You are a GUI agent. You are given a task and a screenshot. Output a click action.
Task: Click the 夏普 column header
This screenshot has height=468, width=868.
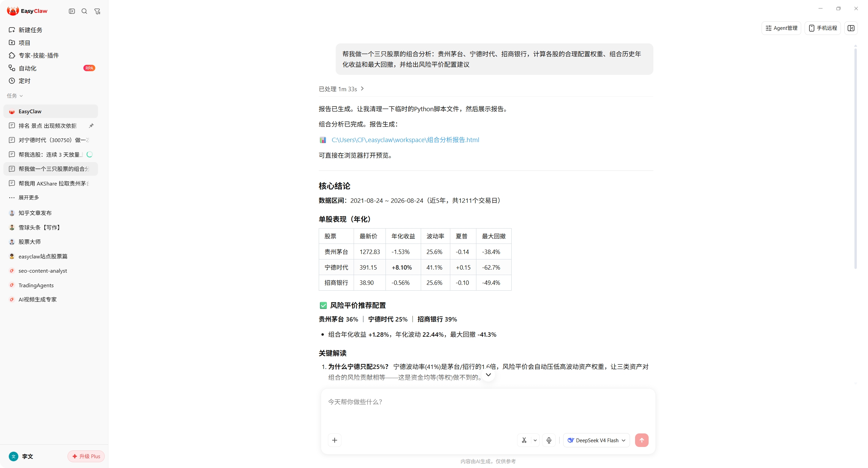(463, 236)
